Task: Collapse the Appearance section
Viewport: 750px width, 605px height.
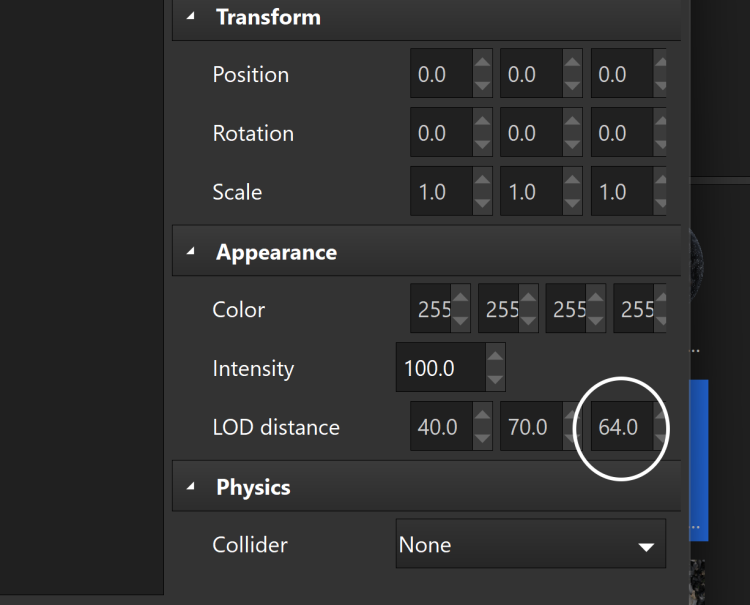Action: tap(191, 252)
